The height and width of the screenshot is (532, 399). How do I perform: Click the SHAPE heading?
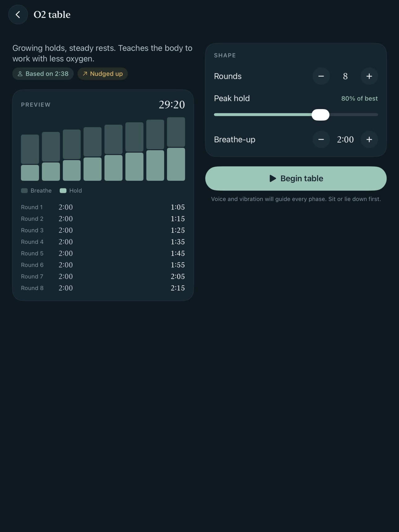click(225, 55)
